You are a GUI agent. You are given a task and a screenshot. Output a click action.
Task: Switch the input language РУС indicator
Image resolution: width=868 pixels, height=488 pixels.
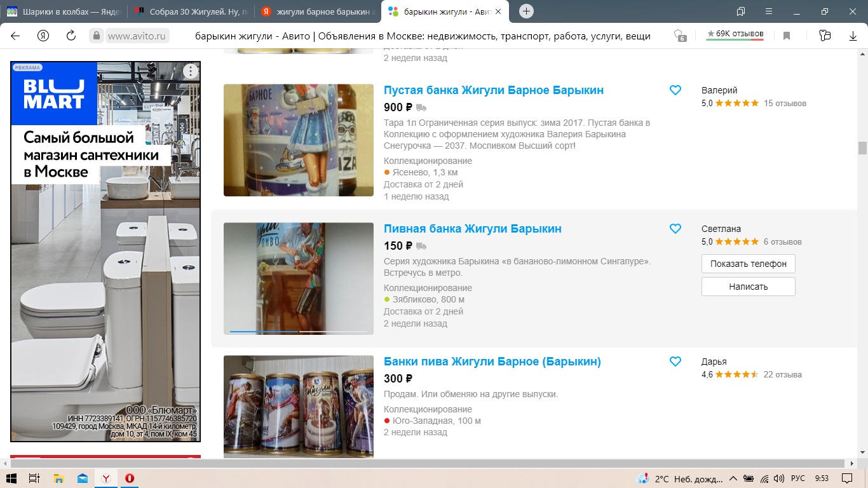pyautogui.click(x=798, y=478)
